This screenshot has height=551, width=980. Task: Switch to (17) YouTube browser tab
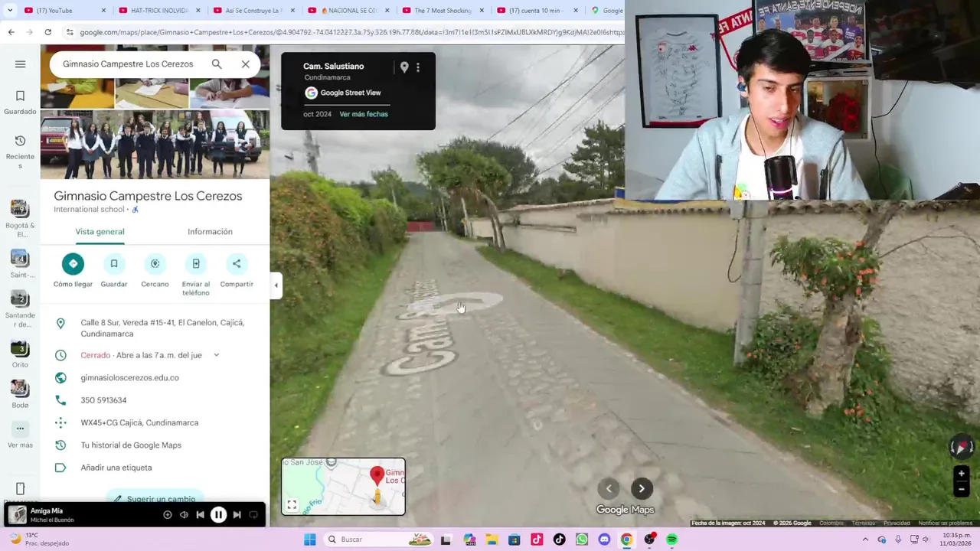pyautogui.click(x=65, y=11)
